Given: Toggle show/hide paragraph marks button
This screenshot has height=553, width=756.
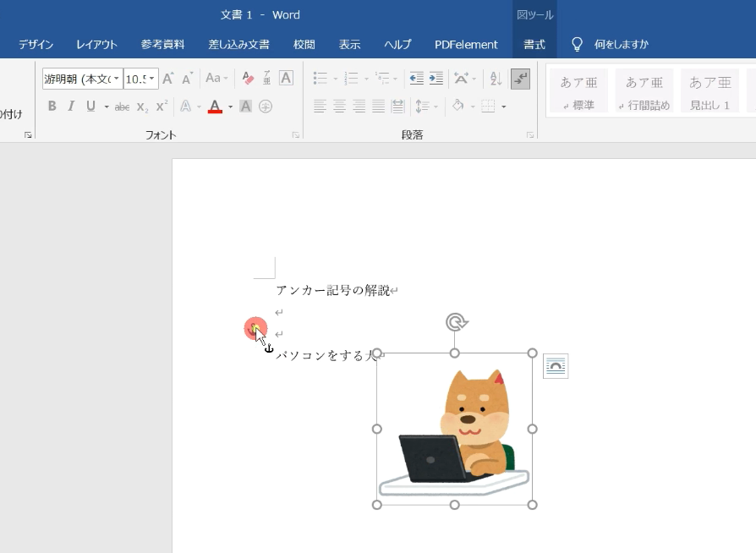Looking at the screenshot, I should (x=520, y=79).
